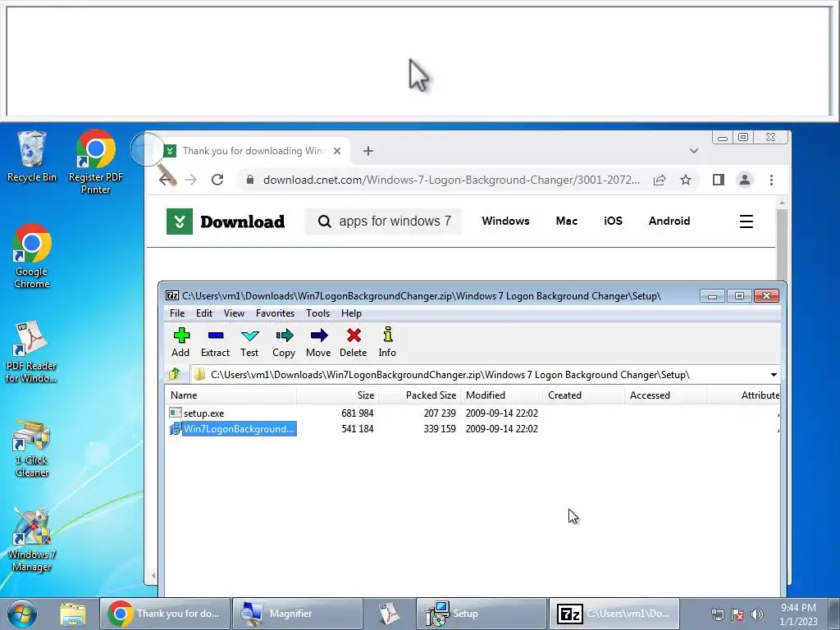Click the red Delete icon

(x=354, y=342)
